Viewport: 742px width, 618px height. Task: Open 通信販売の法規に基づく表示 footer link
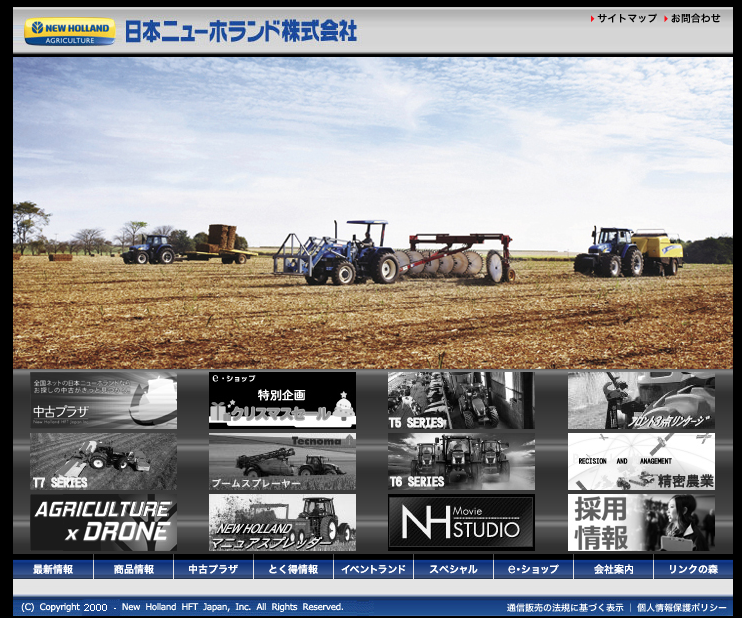click(x=565, y=607)
